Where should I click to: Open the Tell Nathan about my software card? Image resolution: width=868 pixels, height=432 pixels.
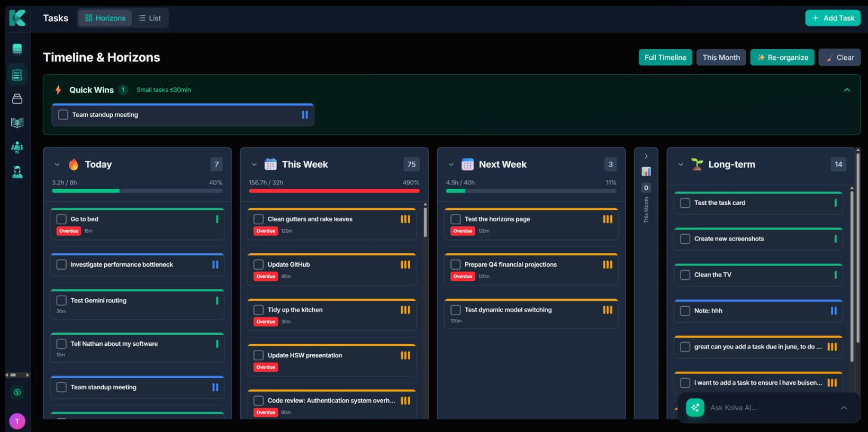pyautogui.click(x=137, y=348)
